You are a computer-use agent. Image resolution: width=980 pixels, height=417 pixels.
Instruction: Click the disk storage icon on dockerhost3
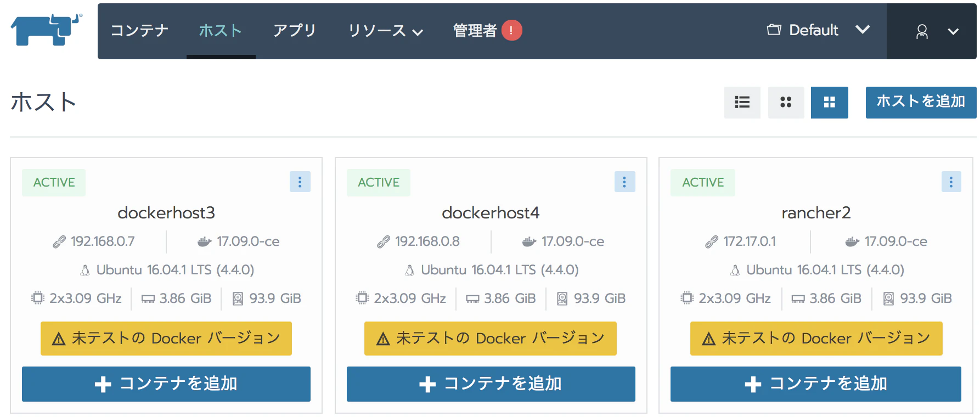click(x=238, y=298)
